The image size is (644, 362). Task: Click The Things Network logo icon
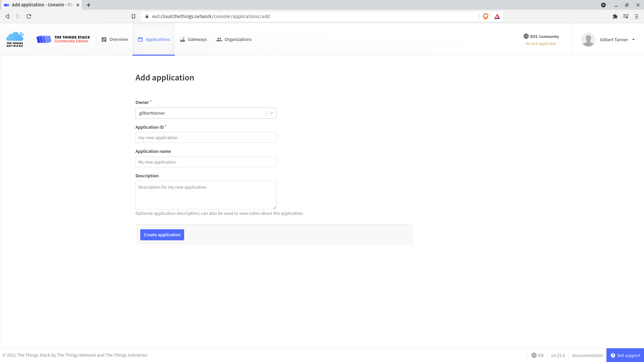pyautogui.click(x=15, y=39)
